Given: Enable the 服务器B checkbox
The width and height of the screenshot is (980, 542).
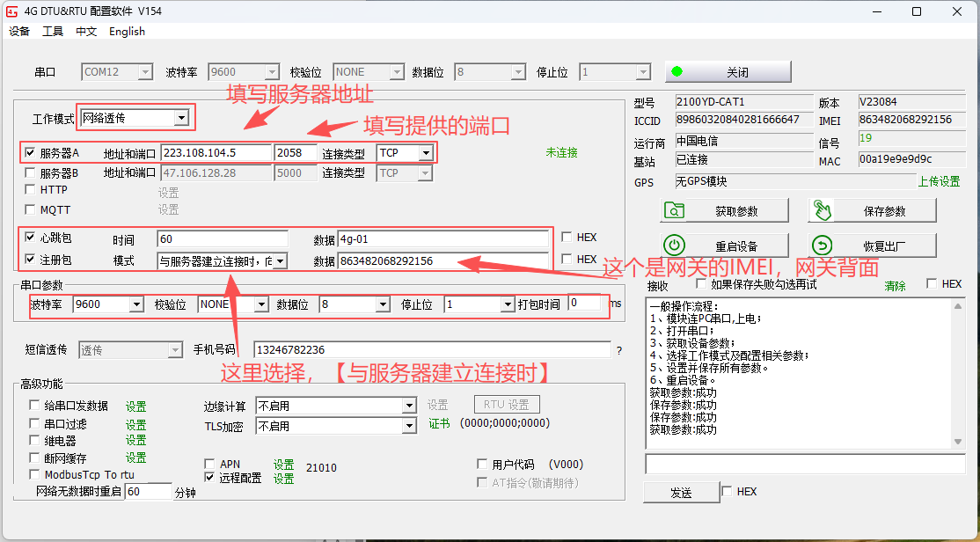Looking at the screenshot, I should (x=31, y=173).
